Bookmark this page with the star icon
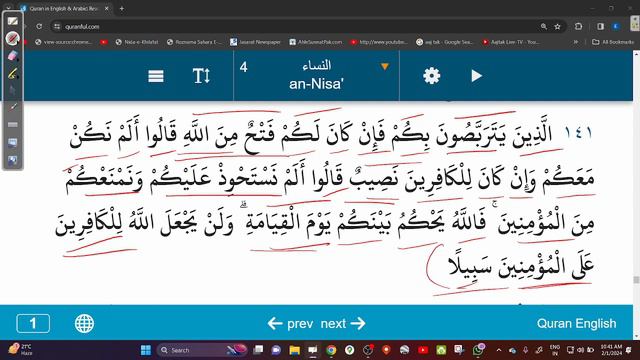Viewport: 640px width, 360px height. click(x=558, y=27)
